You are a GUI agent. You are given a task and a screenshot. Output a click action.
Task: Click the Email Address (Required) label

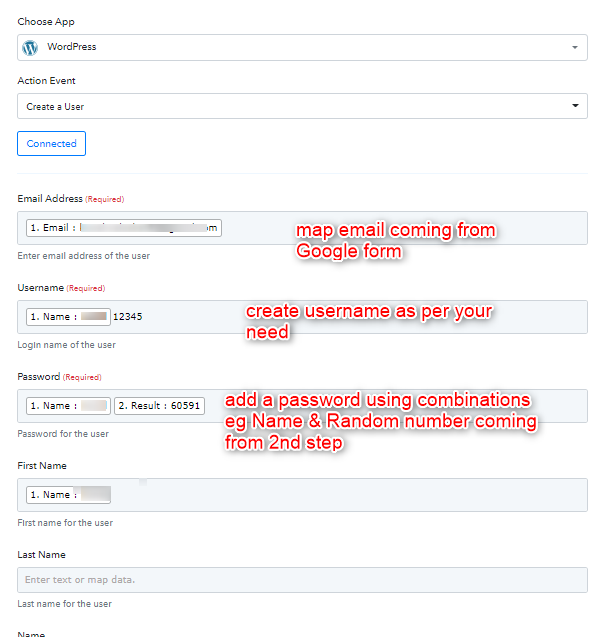pyautogui.click(x=71, y=199)
